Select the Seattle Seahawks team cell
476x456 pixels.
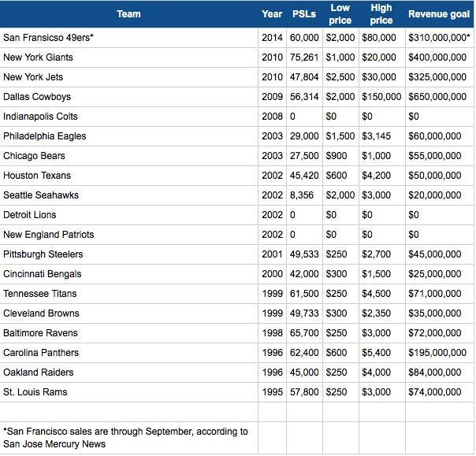128,195
